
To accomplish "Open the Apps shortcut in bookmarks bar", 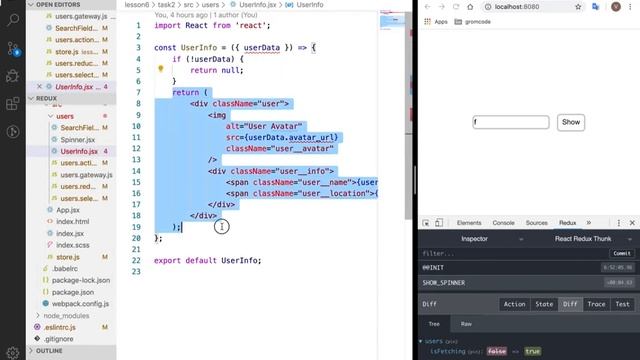I will click(x=436, y=22).
